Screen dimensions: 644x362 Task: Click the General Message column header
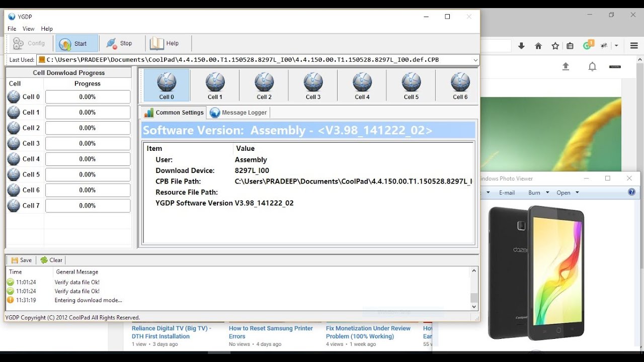pyautogui.click(x=77, y=272)
